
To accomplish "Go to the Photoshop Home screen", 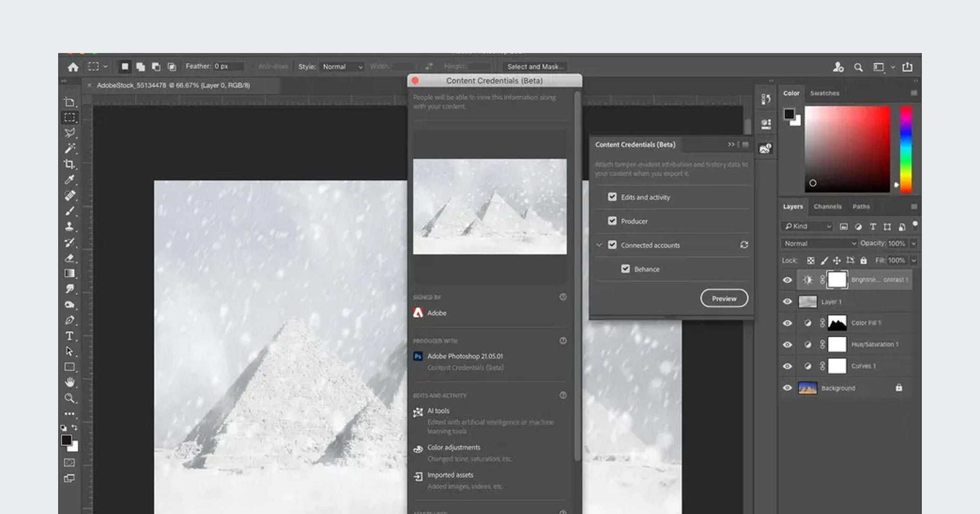I will (x=73, y=67).
